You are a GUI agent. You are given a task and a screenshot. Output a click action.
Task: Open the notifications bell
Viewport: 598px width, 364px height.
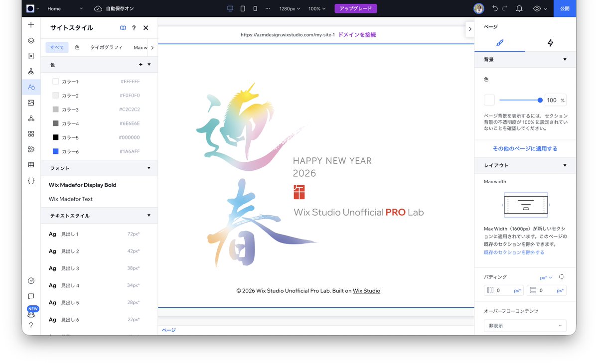[x=519, y=8]
